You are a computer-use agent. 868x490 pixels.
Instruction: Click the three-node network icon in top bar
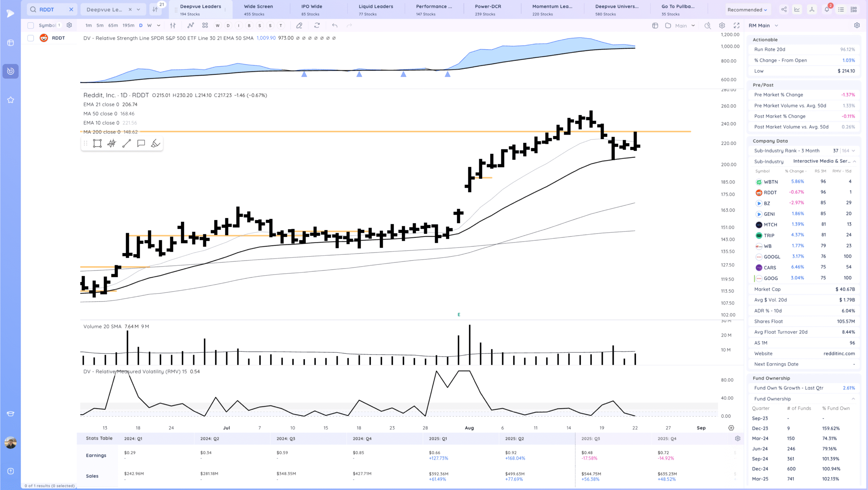pyautogui.click(x=812, y=9)
